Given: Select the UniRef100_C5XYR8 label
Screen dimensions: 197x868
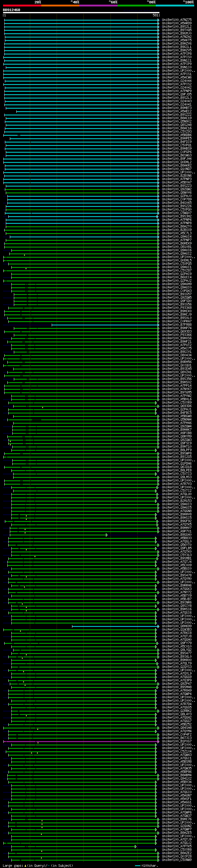Looking at the screenshot, I should tap(177, 850).
